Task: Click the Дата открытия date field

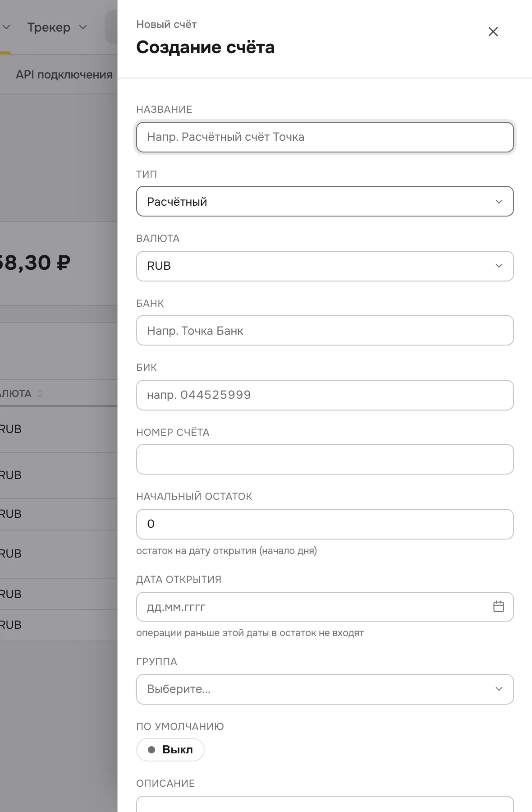Action: pos(325,607)
